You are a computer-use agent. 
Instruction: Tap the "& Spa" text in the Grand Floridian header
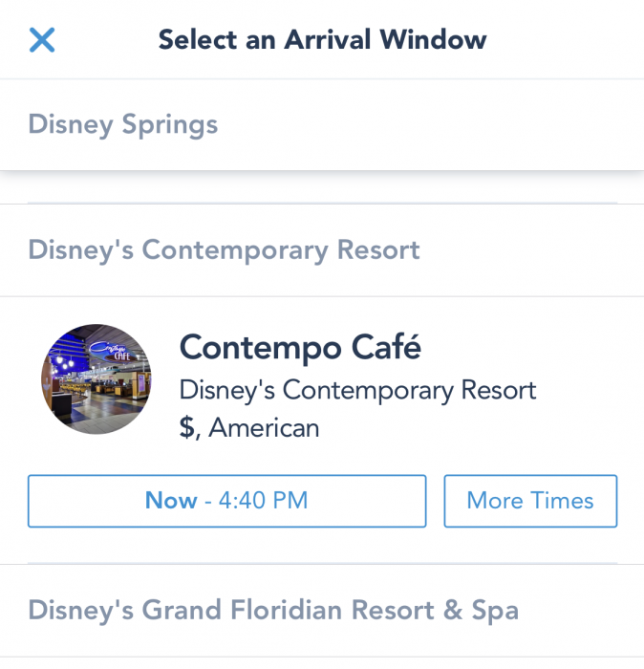tap(481, 610)
